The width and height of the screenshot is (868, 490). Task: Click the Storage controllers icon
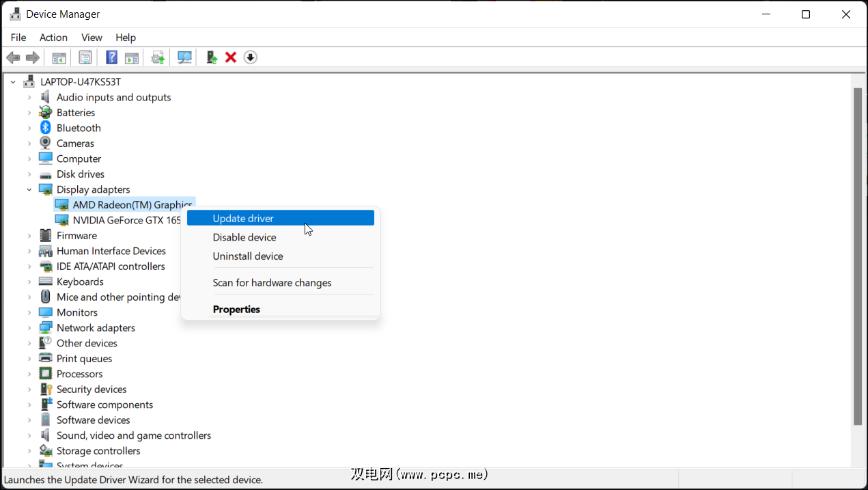tap(46, 450)
